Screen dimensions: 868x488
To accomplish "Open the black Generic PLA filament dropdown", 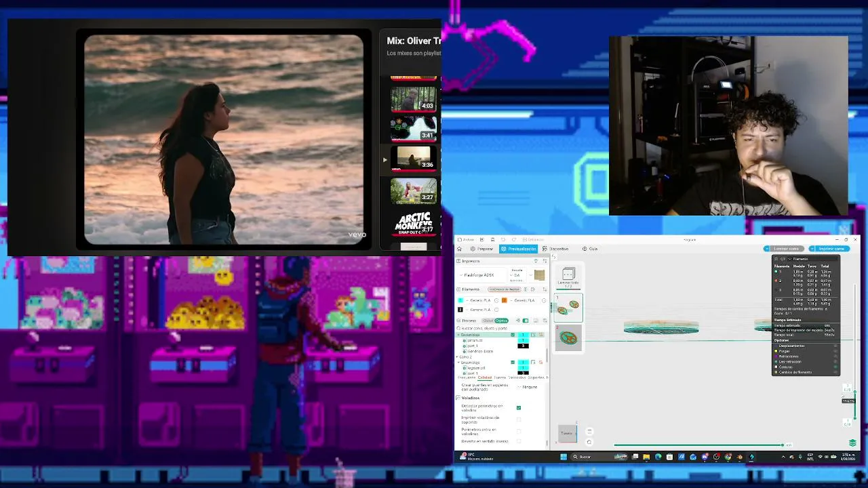I will click(480, 310).
